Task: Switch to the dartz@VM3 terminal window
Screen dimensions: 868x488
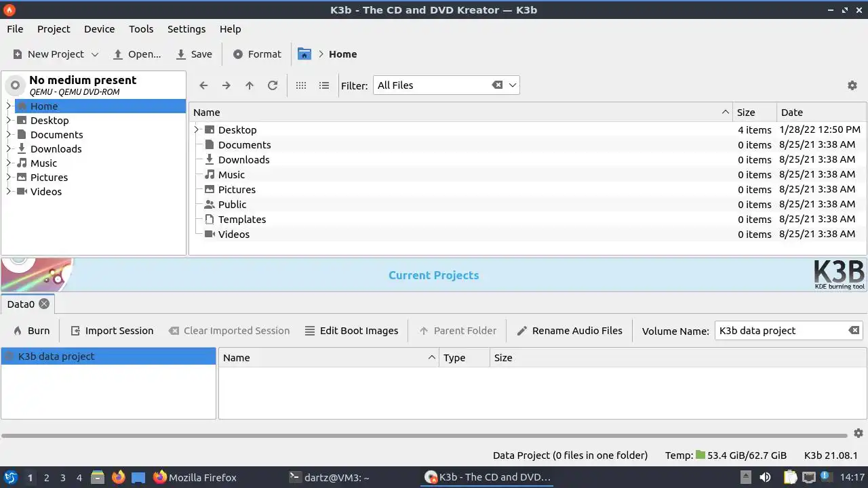Action: click(329, 477)
